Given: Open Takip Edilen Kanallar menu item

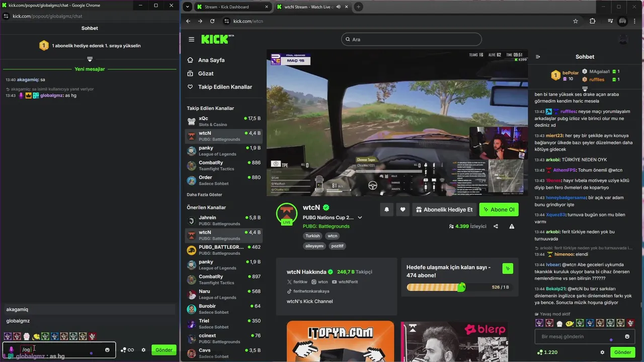Looking at the screenshot, I should click(224, 87).
